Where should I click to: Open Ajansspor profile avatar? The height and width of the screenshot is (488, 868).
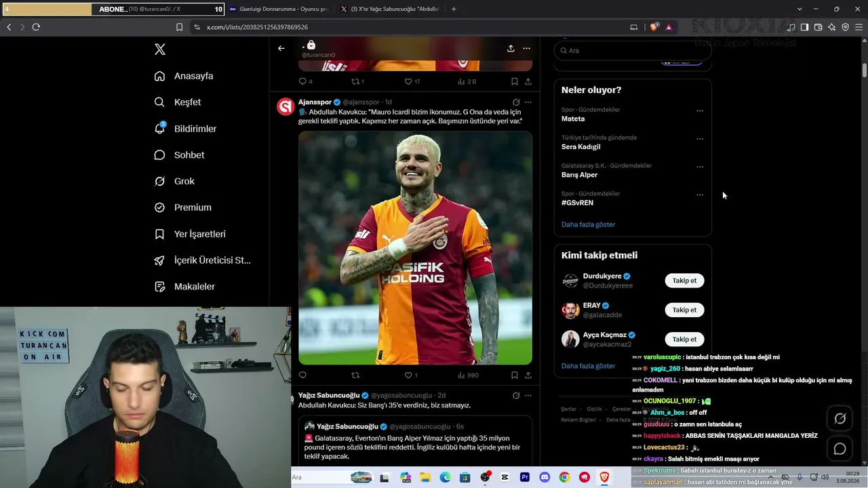point(285,106)
